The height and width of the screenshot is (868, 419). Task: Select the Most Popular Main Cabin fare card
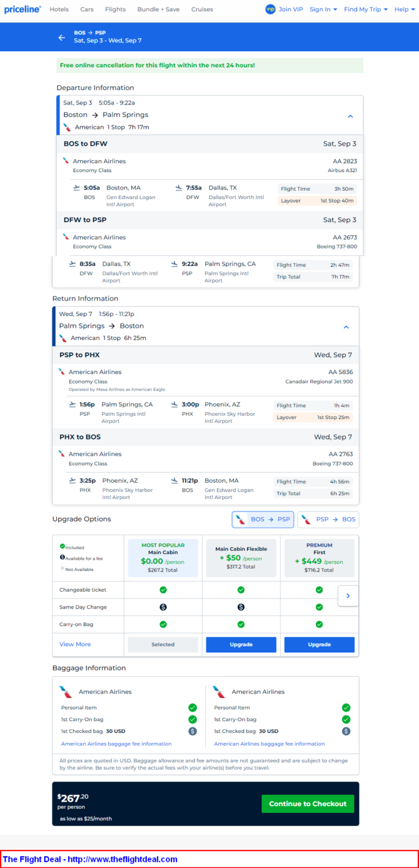(x=163, y=558)
